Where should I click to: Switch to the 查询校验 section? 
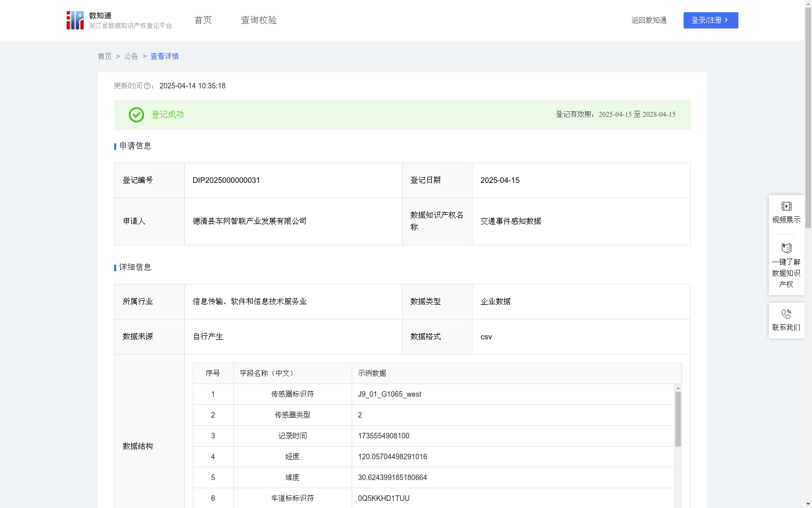point(259,20)
